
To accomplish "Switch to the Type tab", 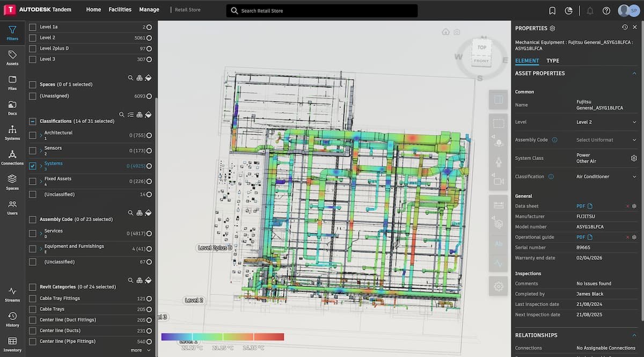I will 553,61.
